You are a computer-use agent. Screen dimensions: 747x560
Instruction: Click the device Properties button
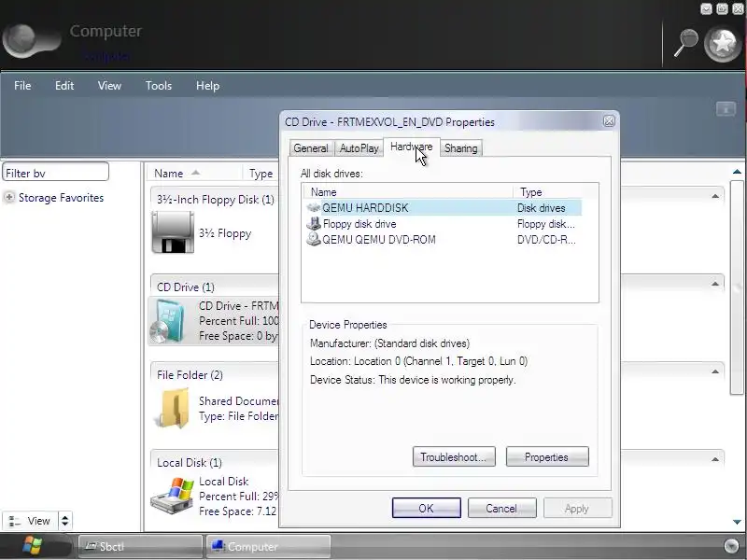click(547, 456)
